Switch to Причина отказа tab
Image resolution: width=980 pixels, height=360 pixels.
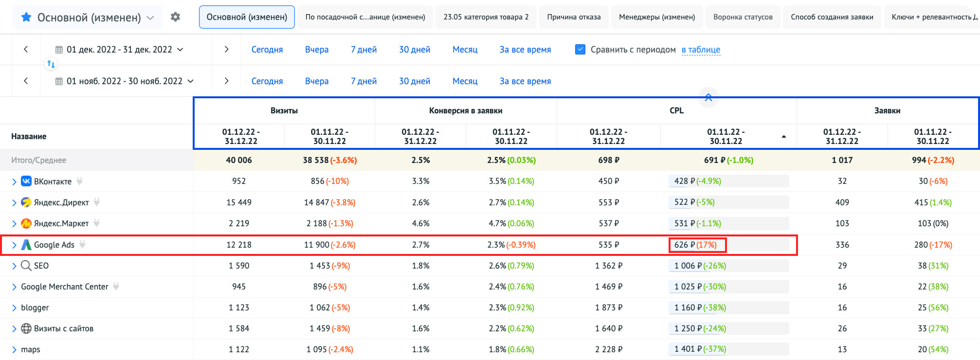(x=574, y=17)
